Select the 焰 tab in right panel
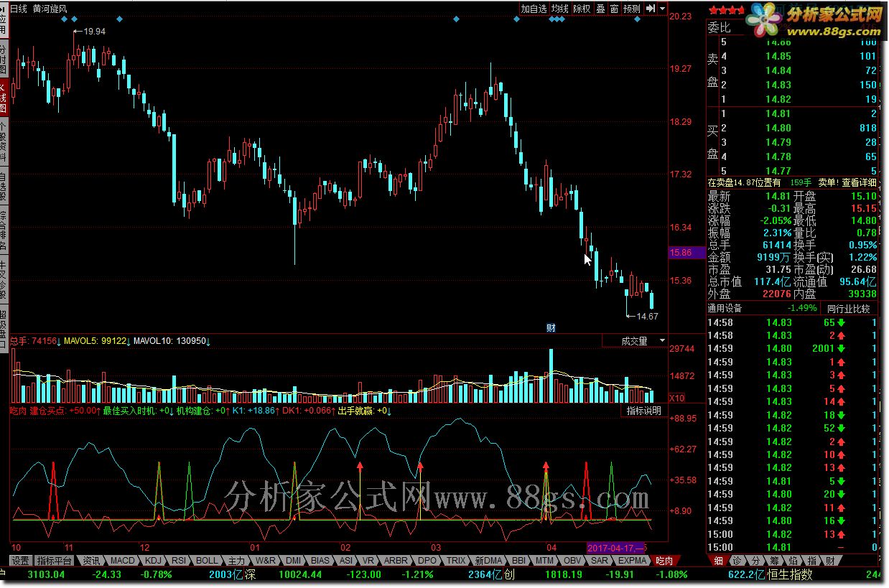The image size is (889, 588). coord(793,561)
